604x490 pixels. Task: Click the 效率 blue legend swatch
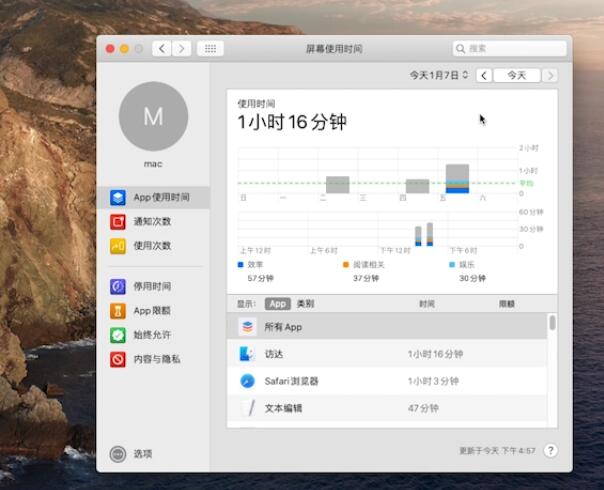click(x=241, y=265)
